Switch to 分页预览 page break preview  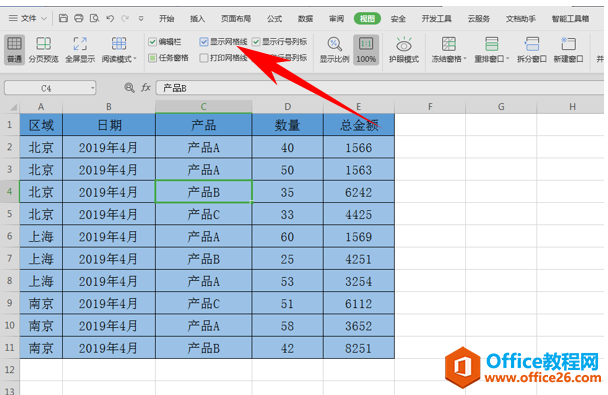pyautogui.click(x=43, y=49)
